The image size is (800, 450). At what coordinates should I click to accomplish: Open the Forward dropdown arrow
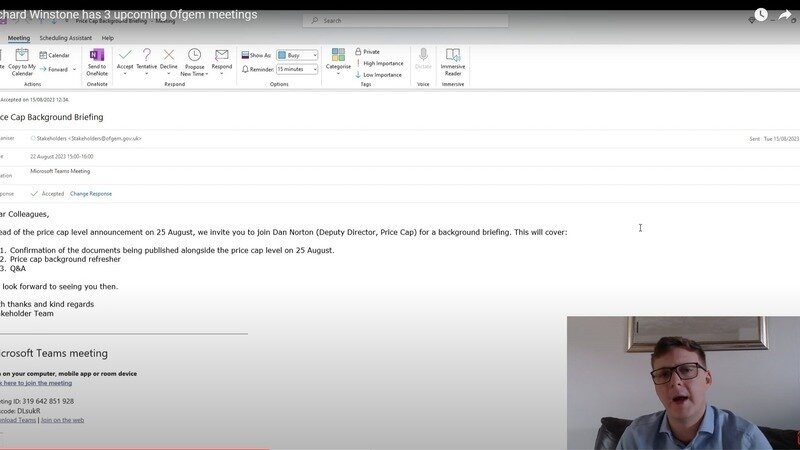pos(74,69)
